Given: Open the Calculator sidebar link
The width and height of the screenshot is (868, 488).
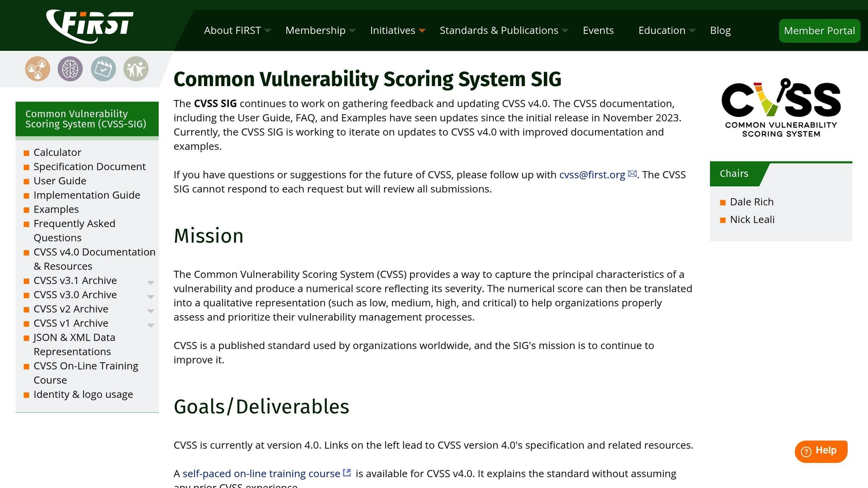Looking at the screenshot, I should [57, 152].
